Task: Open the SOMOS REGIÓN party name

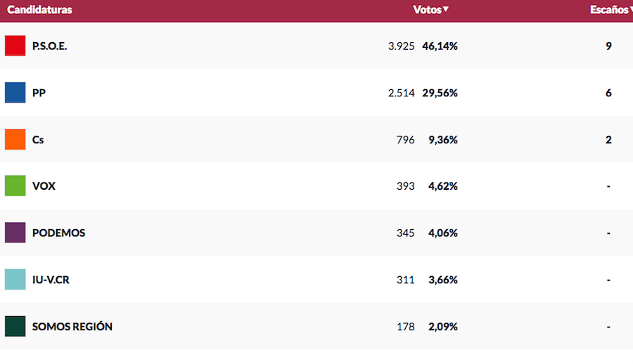Action: [x=72, y=326]
